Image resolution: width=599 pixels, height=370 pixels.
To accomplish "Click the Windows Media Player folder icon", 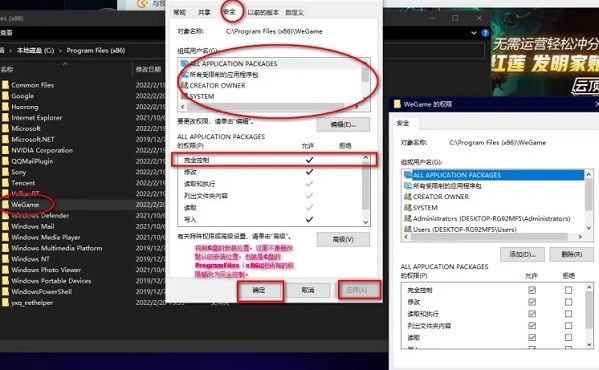I will tap(5, 237).
